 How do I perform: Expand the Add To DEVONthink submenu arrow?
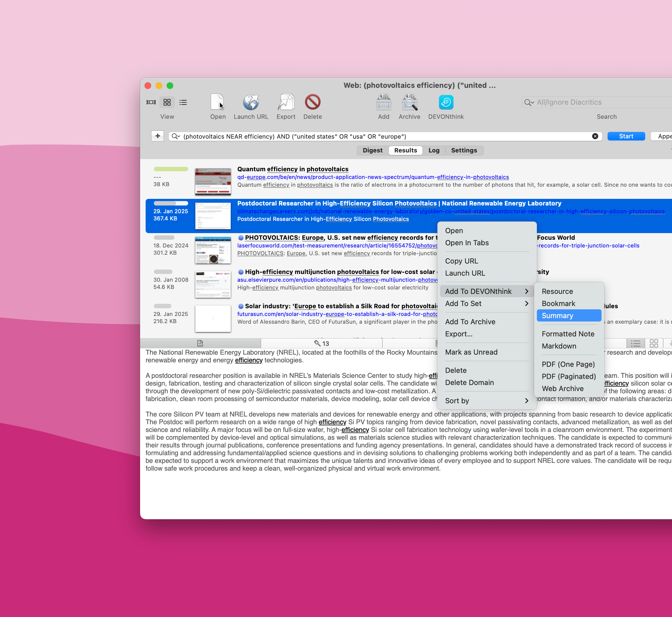[x=527, y=291]
